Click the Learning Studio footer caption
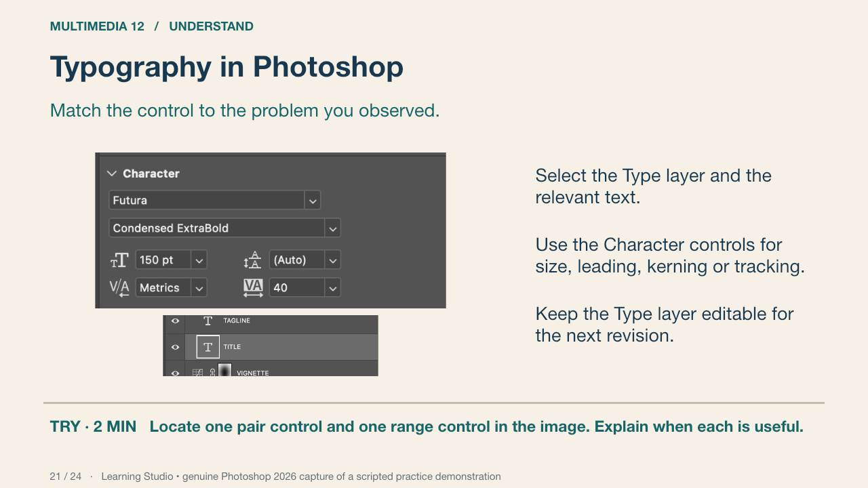The width and height of the screenshot is (868, 488). click(301, 476)
